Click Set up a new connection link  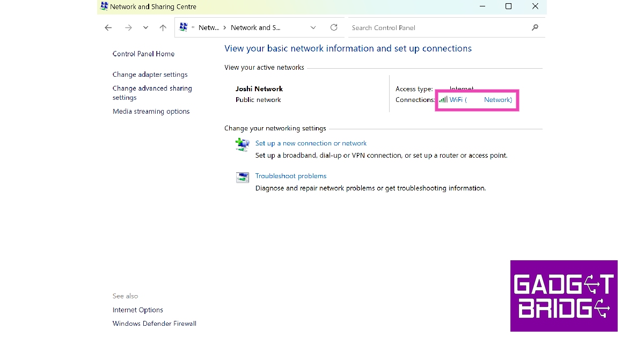pos(311,143)
